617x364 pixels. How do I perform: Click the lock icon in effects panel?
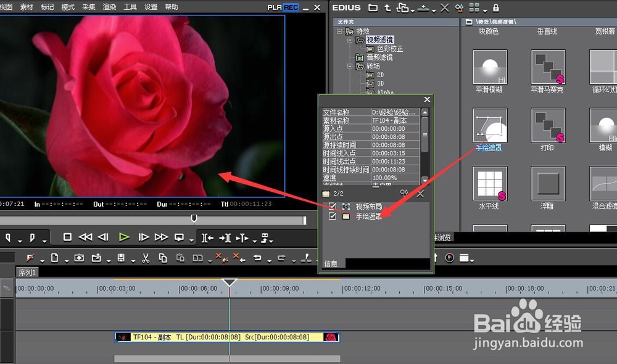coord(496,7)
